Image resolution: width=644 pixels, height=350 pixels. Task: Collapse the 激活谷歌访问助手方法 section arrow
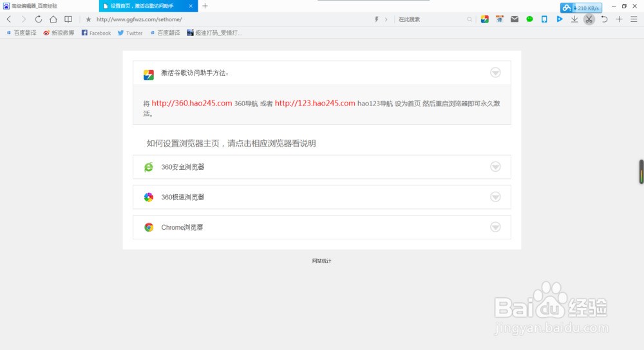click(x=495, y=73)
